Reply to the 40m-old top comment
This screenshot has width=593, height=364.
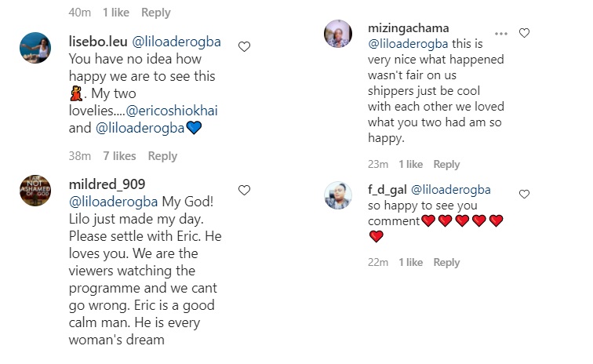pyautogui.click(x=156, y=13)
